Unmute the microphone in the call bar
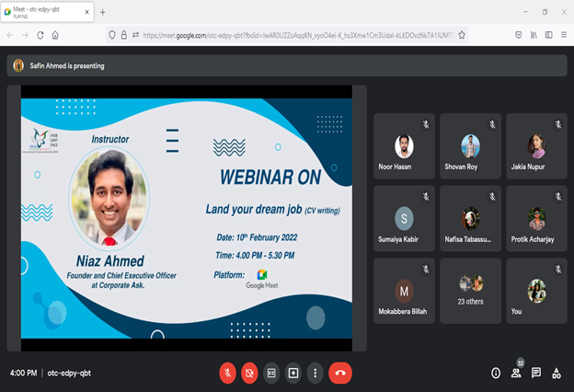Screen dimensions: 574x392 click(227, 373)
